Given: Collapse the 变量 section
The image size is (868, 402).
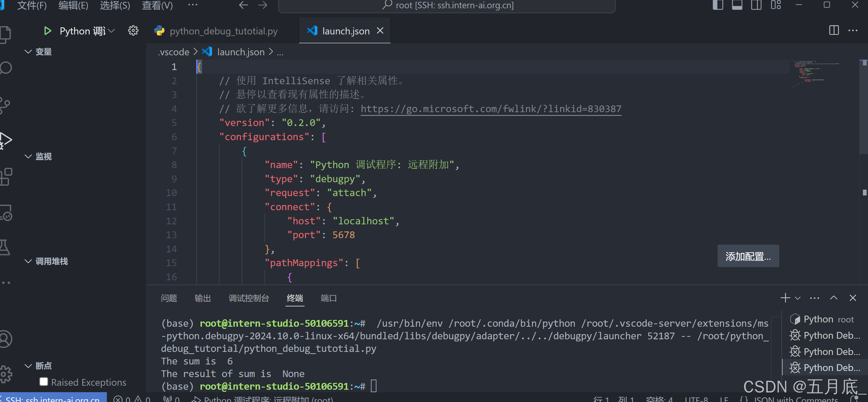Looking at the screenshot, I should 28,51.
